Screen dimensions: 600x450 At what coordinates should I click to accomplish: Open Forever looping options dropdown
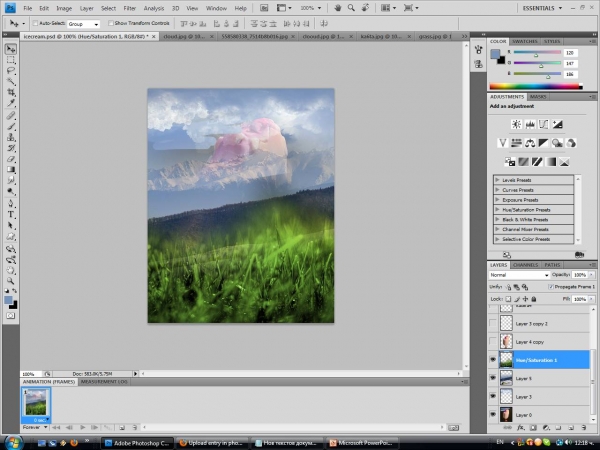(x=35, y=427)
